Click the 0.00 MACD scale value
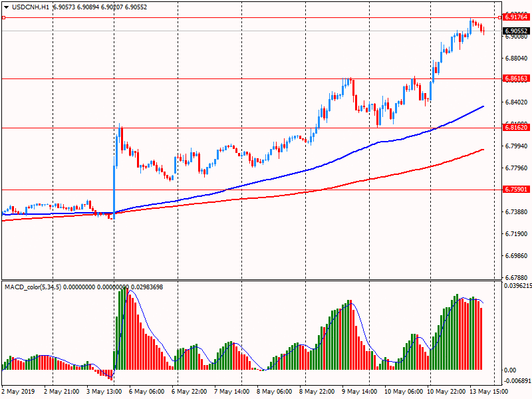532x399 pixels. coord(510,370)
